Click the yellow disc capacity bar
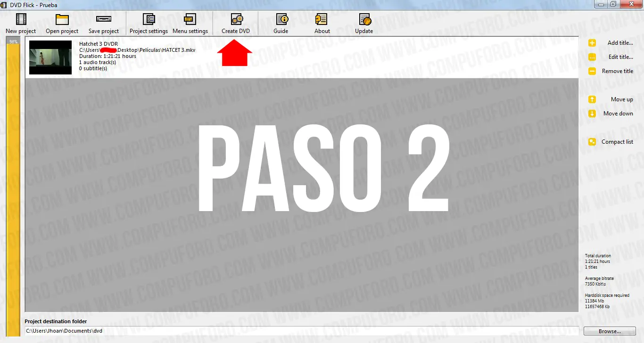Viewport: 644px width, 343px height. pyautogui.click(x=13, y=188)
